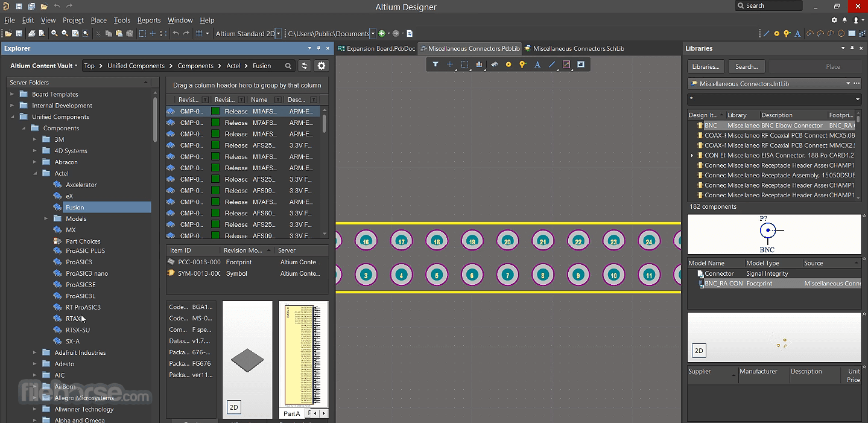Click pad 20 in the PCB canvas
Screen dimensions: 868x423
coord(507,241)
